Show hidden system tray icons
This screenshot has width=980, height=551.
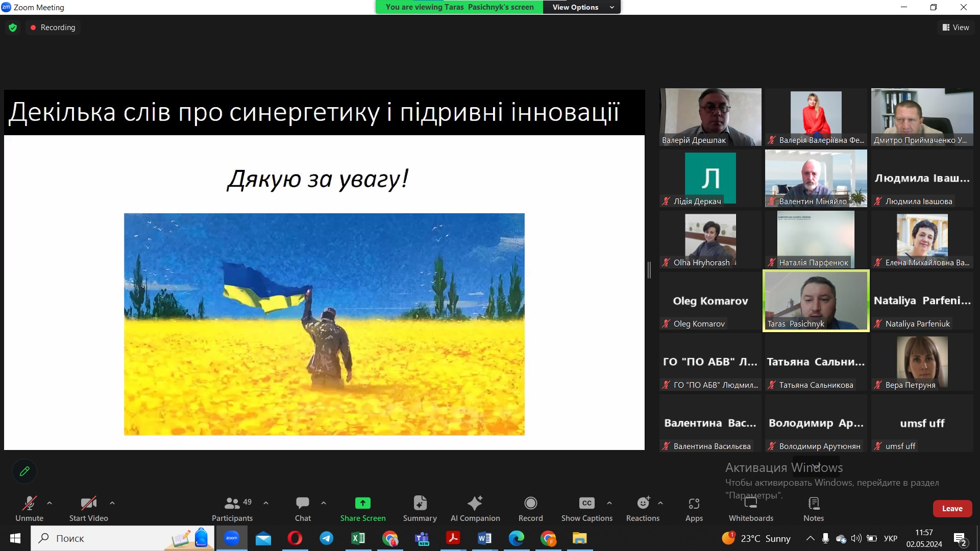click(810, 538)
